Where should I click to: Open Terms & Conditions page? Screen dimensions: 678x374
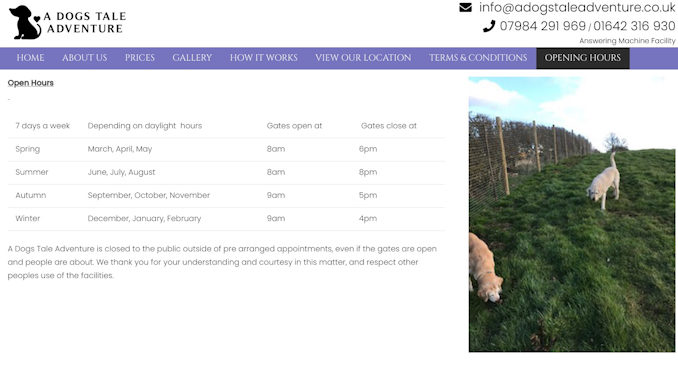click(478, 58)
